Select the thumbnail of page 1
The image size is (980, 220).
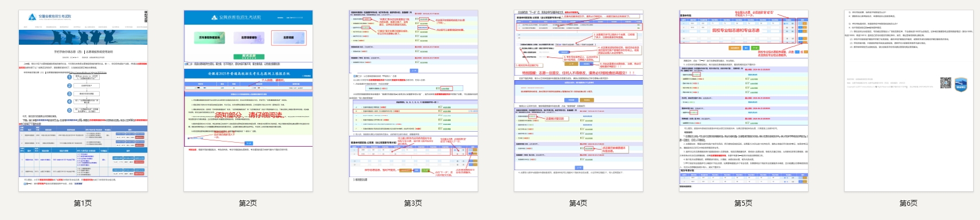click(83, 101)
